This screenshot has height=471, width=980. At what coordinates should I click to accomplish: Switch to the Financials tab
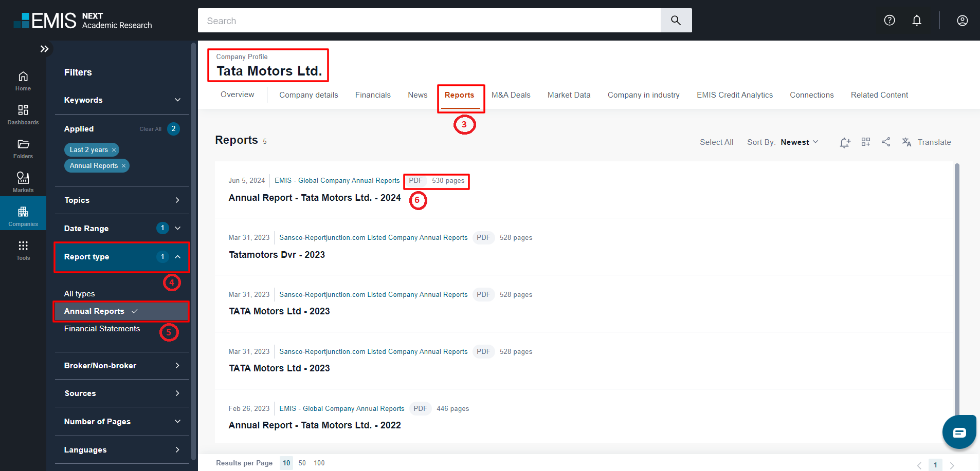coord(373,95)
